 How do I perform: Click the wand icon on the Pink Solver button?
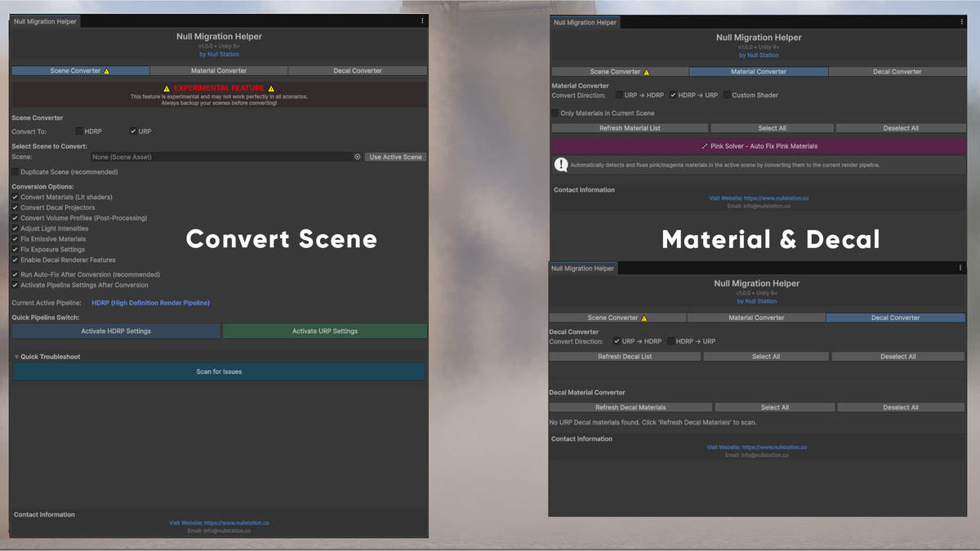coord(705,147)
